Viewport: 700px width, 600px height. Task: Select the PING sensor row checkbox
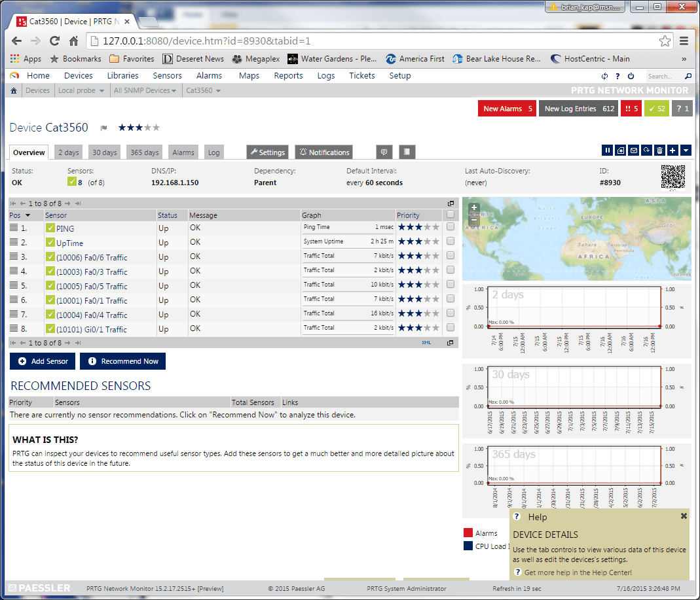(451, 227)
